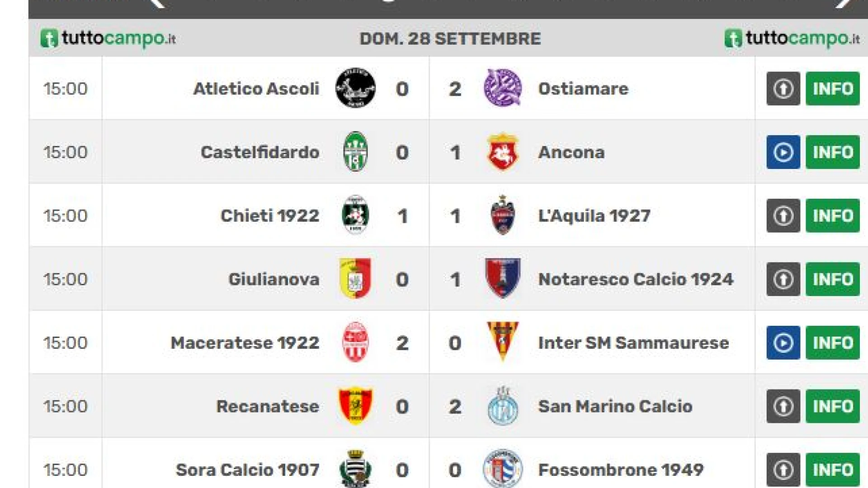Click the Sora Calcio 1907 team name
The height and width of the screenshot is (488, 868).
(248, 470)
